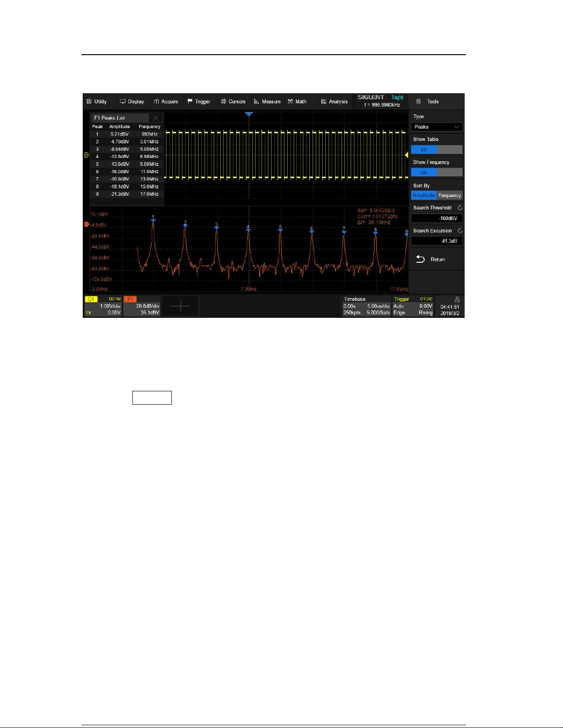
Task: Open the Acquire menu
Action: (166, 102)
